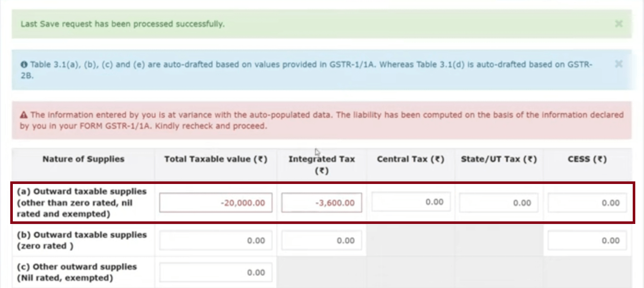Image resolution: width=644 pixels, height=288 pixels.
Task: Edit Total Taxable value for nil rated row
Action: [x=216, y=273]
